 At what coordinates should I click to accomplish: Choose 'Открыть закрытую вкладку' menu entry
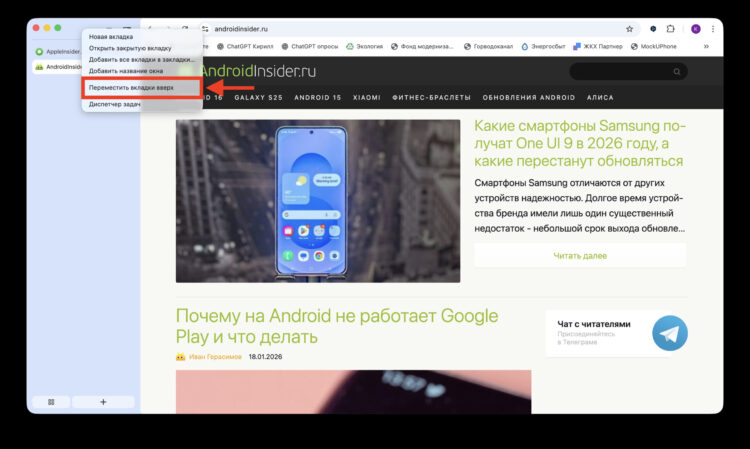130,48
